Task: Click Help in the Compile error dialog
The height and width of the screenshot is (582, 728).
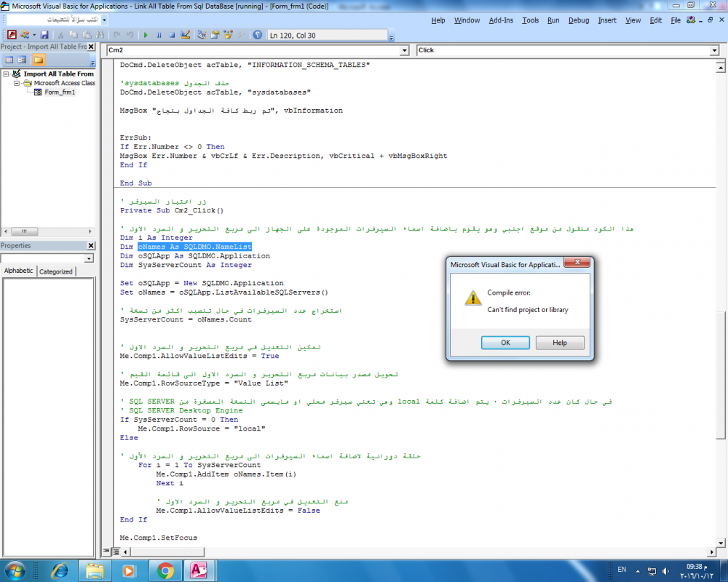Action: coord(559,343)
